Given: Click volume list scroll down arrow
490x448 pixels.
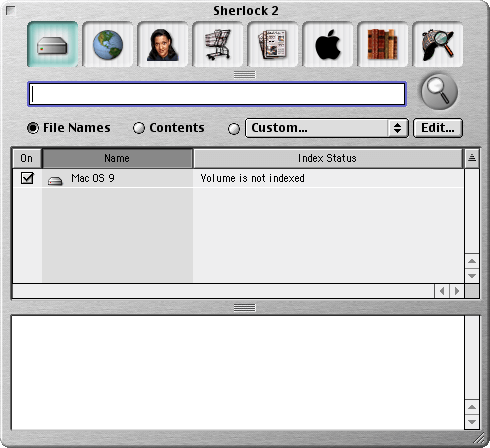Looking at the screenshot, I should pos(472,276).
